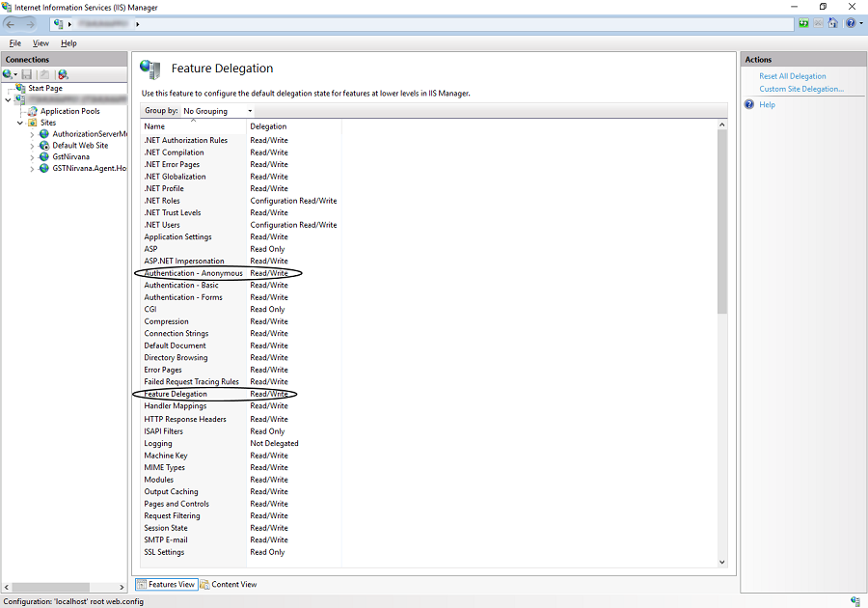
Task: Click the feature list vertical scrollbar thumb
Action: [721, 222]
